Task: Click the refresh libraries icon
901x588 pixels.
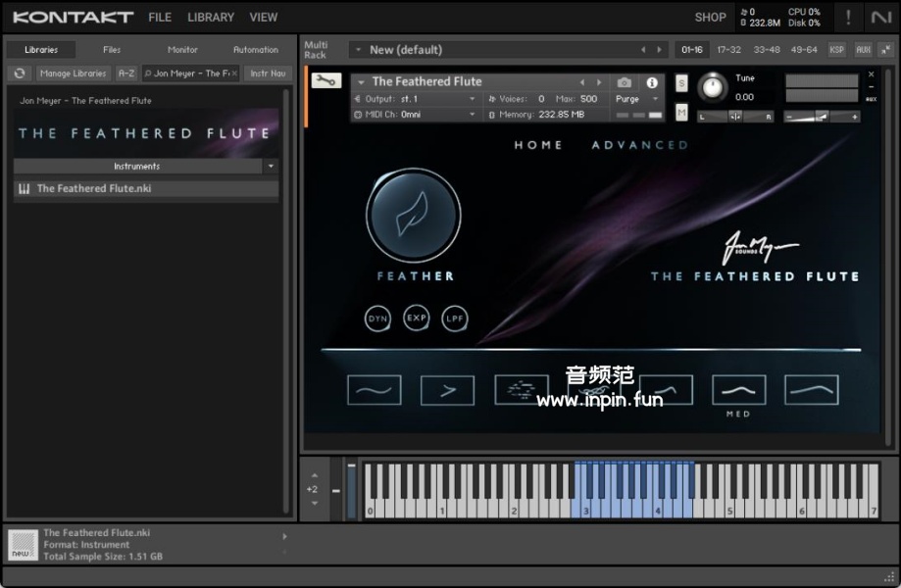Action: 20,73
